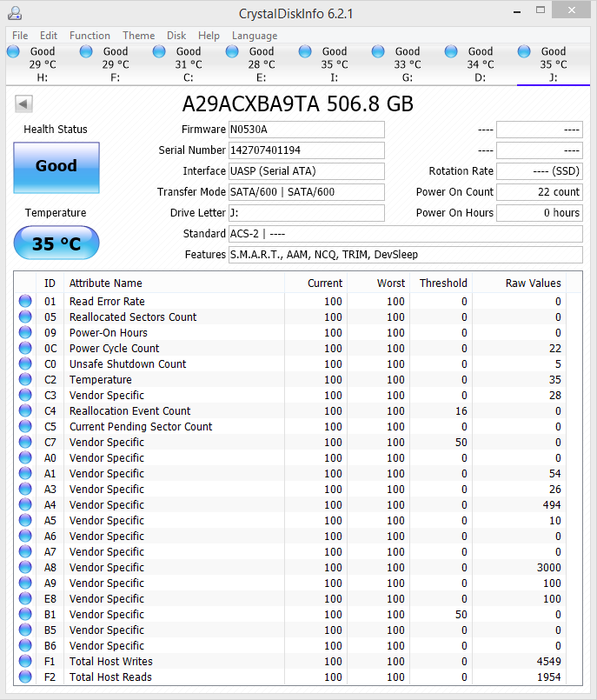Click the status orb for drive E:
The image size is (597, 700).
coord(232,52)
